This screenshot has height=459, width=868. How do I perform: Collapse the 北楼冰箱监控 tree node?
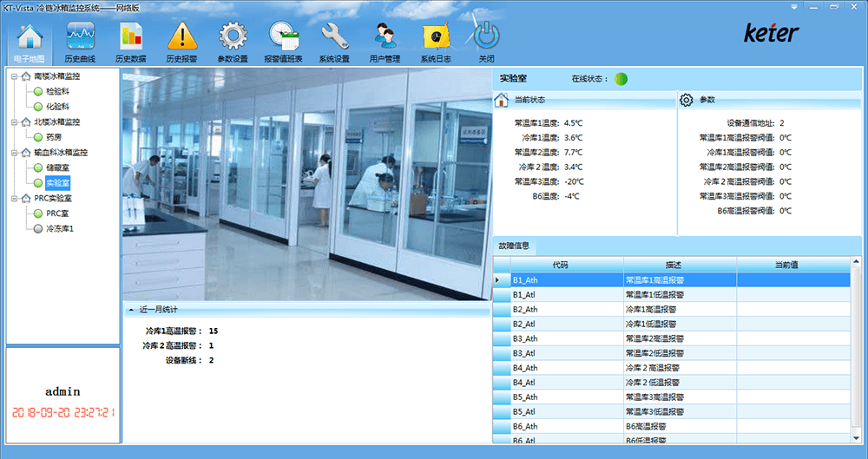15,121
